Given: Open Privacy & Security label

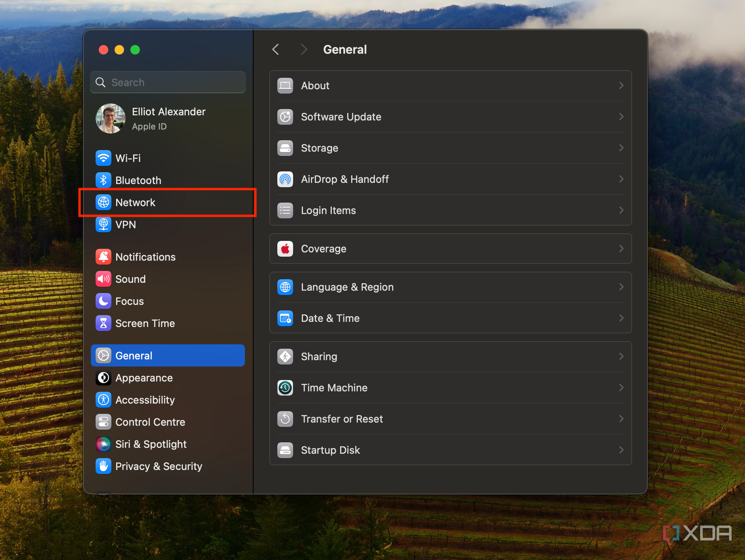Looking at the screenshot, I should click(159, 466).
